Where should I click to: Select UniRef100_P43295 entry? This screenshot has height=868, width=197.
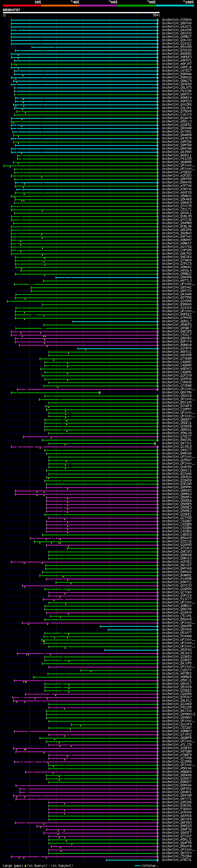click(176, 159)
